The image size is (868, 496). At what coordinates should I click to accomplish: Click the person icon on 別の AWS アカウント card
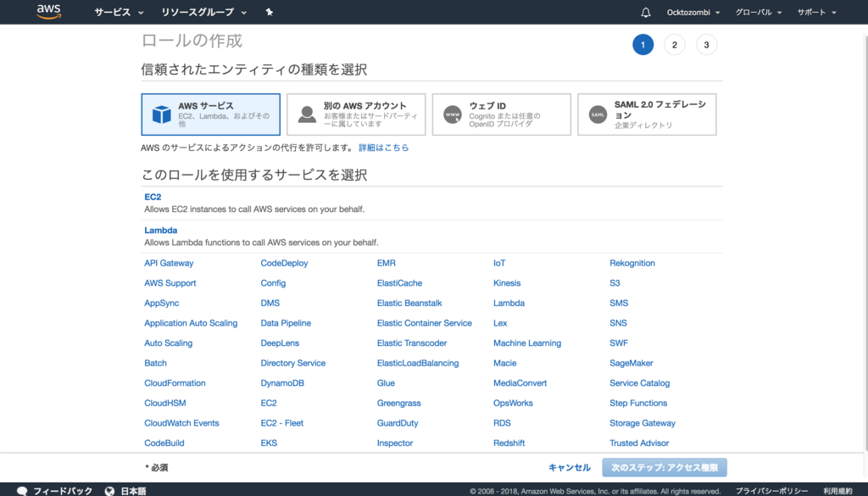307,114
